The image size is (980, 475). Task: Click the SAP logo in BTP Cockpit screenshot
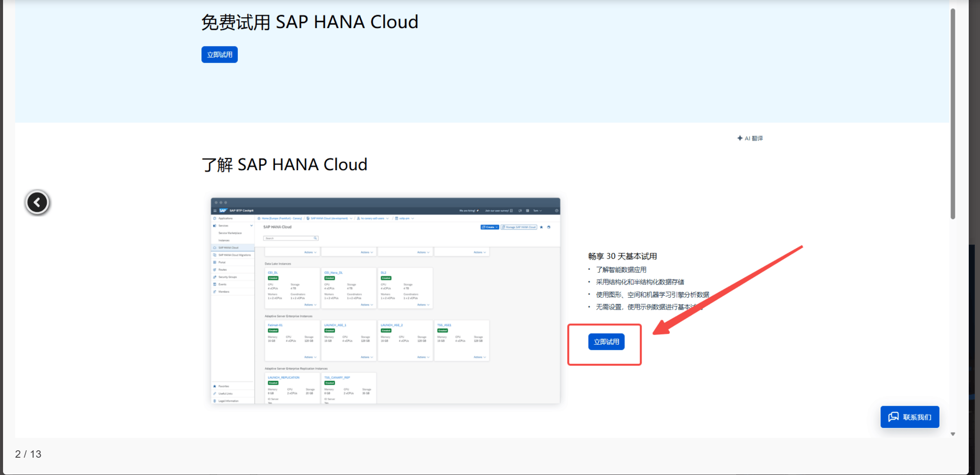(223, 210)
